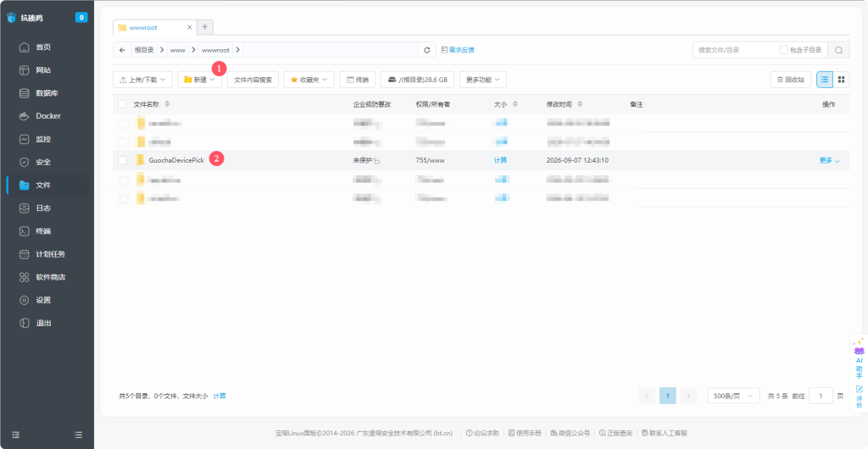Image resolution: width=868 pixels, height=449 pixels.
Task: Click the back arrow in path bar
Action: pos(122,50)
